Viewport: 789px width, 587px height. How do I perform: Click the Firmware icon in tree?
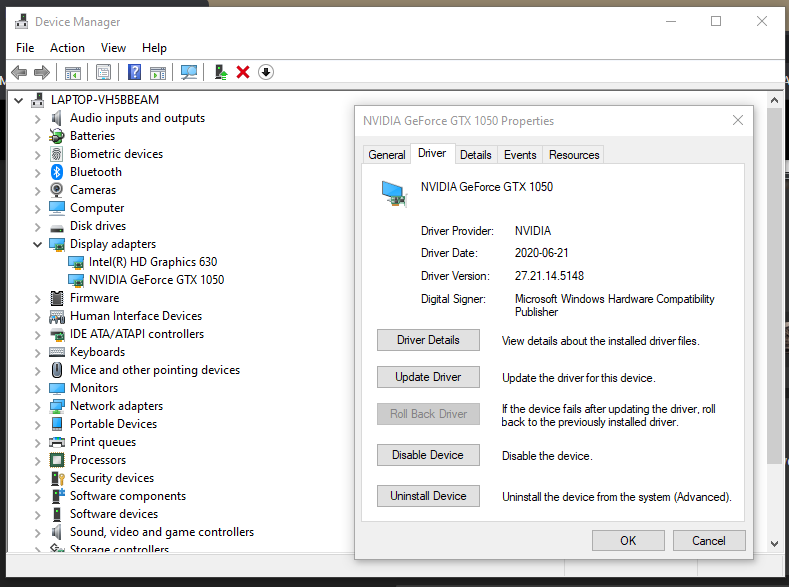tap(57, 298)
